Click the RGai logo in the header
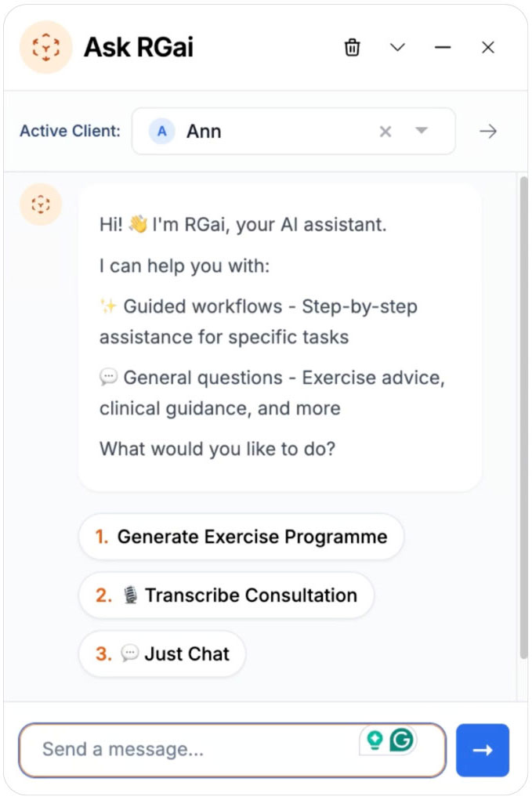Viewport: 532px width, 800px height. coord(45,47)
